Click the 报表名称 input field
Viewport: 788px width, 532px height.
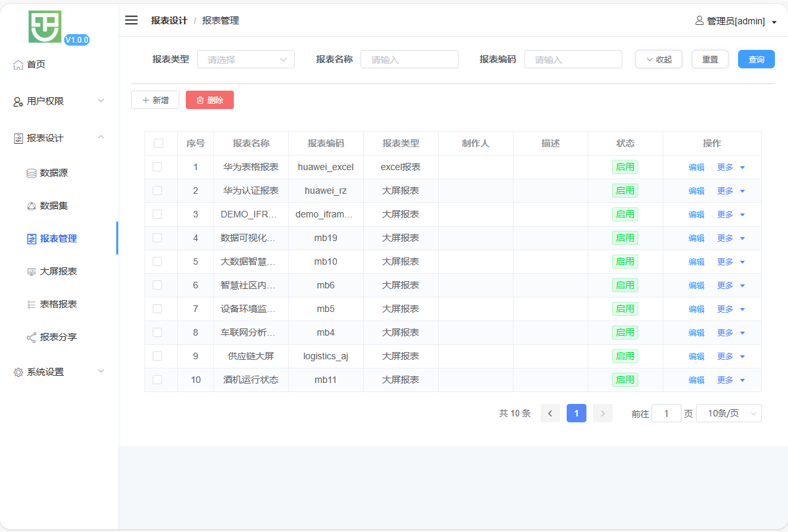click(x=409, y=59)
